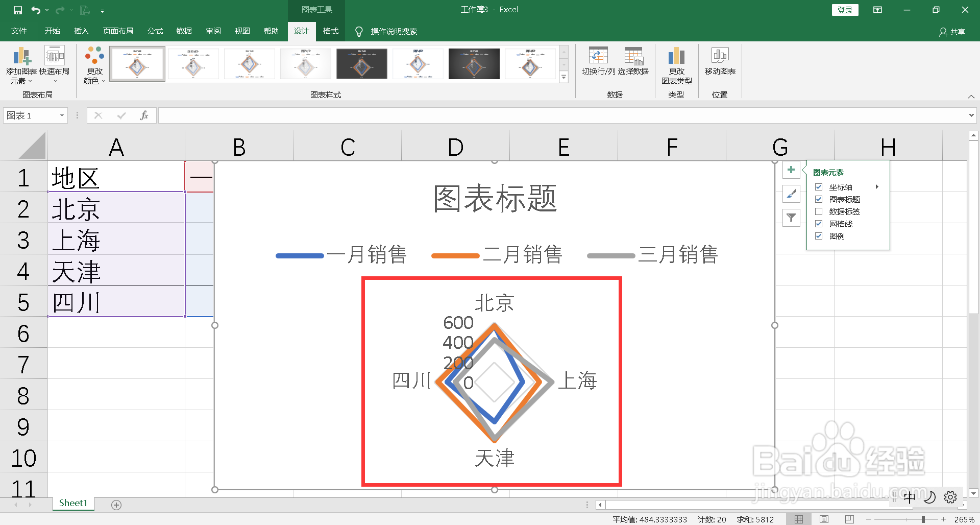The height and width of the screenshot is (525, 980).
Task: Click 更改图表类型 icon
Action: [x=676, y=65]
